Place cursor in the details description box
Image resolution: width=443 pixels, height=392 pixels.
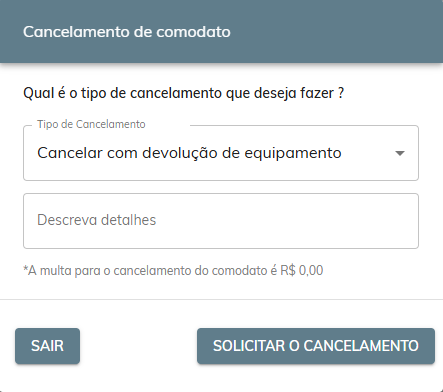coord(221,221)
